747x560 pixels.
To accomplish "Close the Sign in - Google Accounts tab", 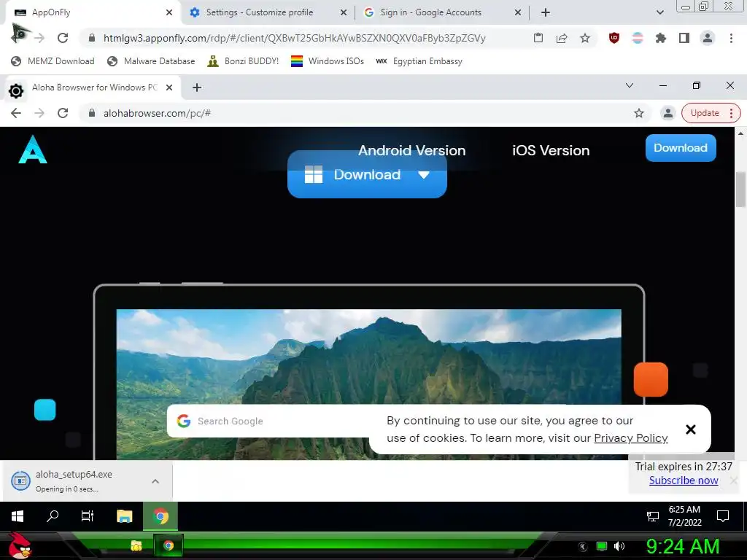I will click(x=518, y=12).
